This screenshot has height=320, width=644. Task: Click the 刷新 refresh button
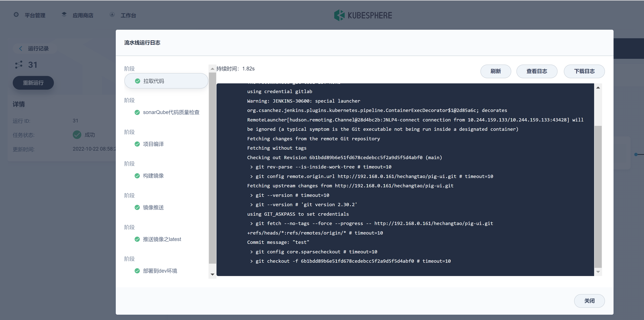pos(495,71)
